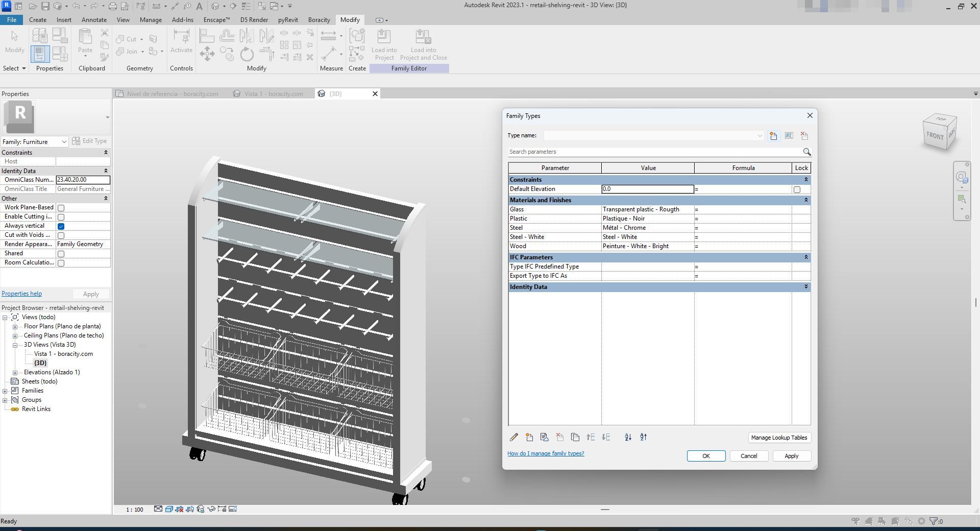Switch to the Manage ribbon tab

[151, 20]
